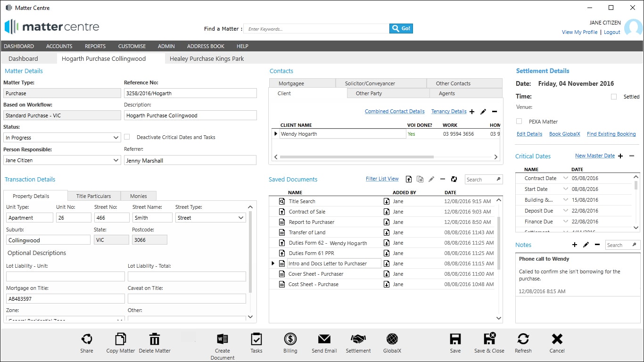Click the Cancel X icon
The height and width of the screenshot is (362, 644).
point(557,339)
